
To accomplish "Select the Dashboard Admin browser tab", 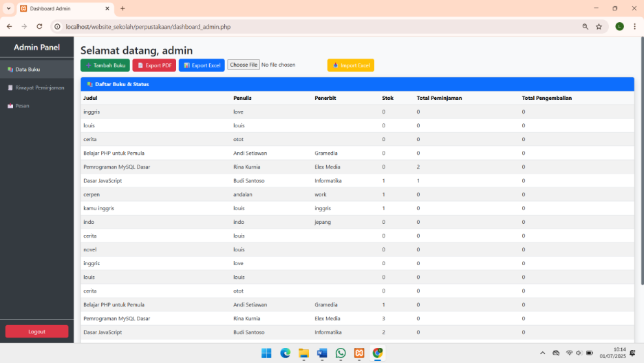I will coord(65,9).
